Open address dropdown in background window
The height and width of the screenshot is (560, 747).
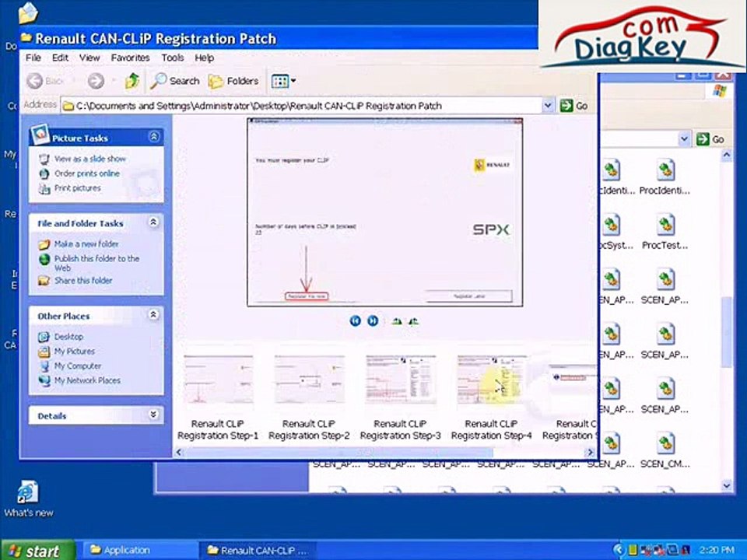click(684, 139)
